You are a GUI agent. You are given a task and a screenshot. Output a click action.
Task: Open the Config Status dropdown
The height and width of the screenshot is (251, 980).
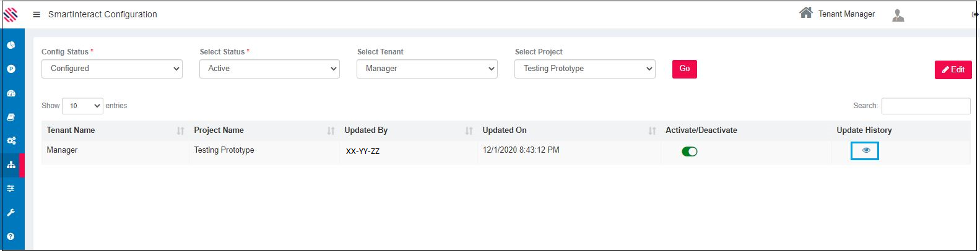pyautogui.click(x=112, y=69)
